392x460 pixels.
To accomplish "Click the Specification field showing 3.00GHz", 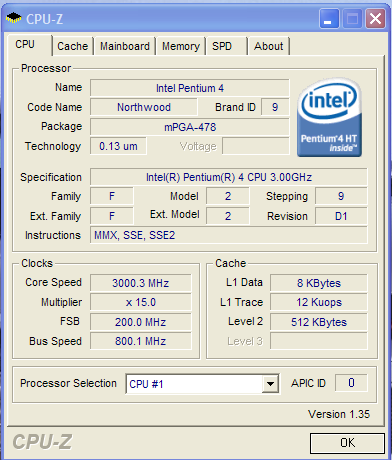I will (x=229, y=177).
